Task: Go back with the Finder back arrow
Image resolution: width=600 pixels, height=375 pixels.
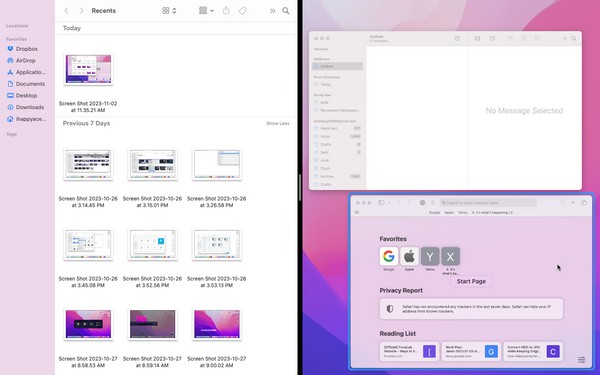Action: [x=67, y=11]
